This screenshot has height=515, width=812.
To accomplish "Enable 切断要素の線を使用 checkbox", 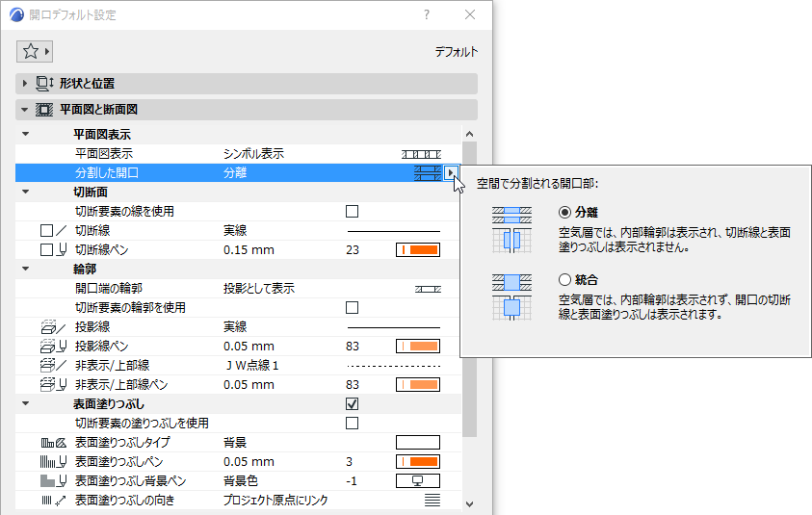I will point(353,211).
